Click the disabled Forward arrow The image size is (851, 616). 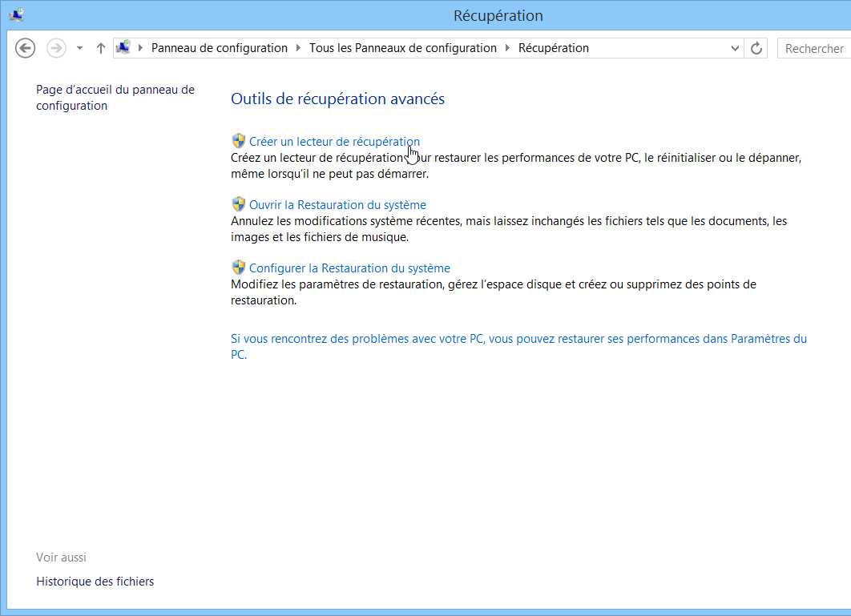click(55, 48)
